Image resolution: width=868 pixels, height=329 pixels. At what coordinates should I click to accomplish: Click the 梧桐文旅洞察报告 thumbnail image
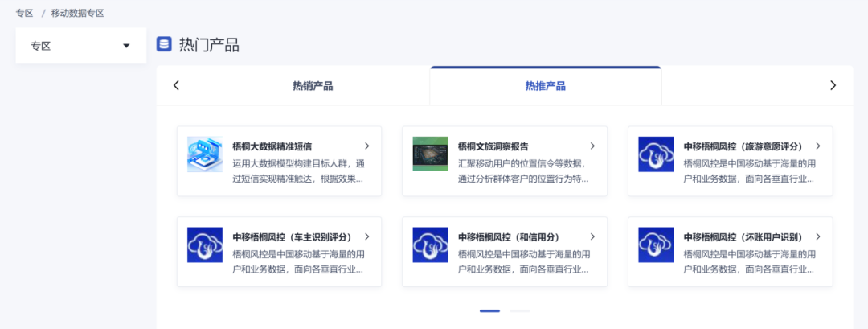pos(430,154)
